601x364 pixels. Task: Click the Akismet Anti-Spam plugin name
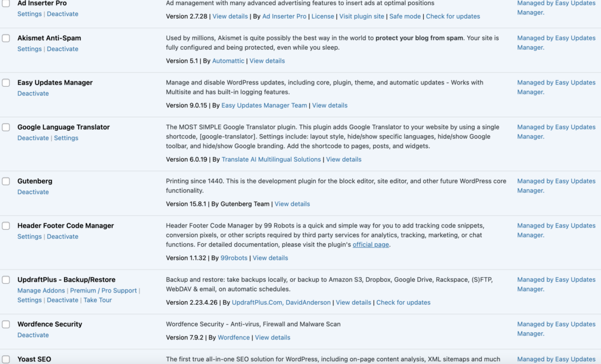tap(49, 38)
